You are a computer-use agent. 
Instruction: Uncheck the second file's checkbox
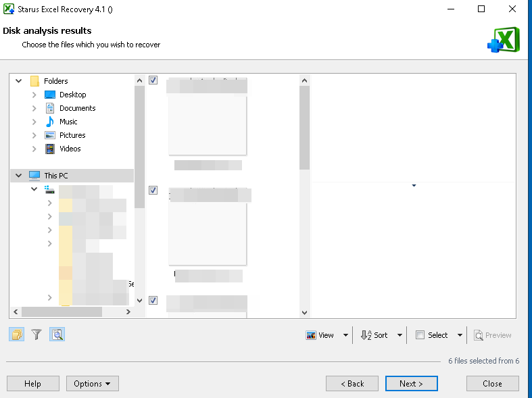click(153, 190)
